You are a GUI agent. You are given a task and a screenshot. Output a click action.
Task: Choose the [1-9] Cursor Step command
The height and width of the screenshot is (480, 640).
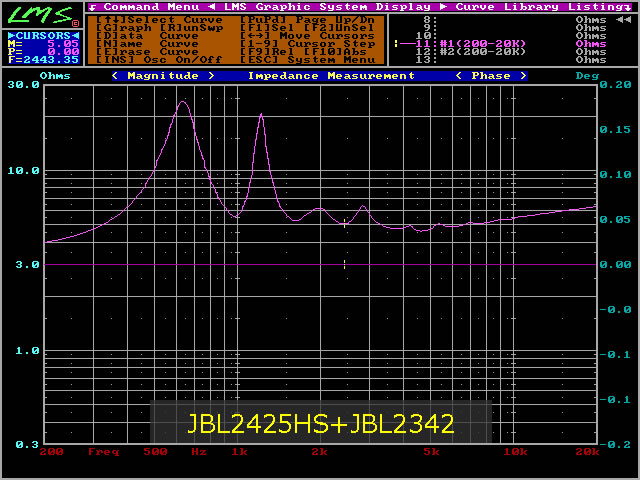point(307,44)
